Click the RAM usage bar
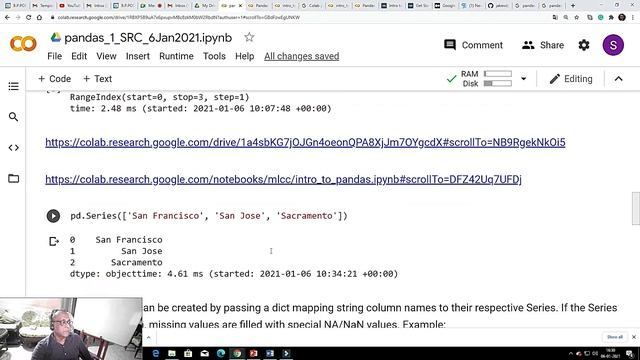 (x=498, y=74)
